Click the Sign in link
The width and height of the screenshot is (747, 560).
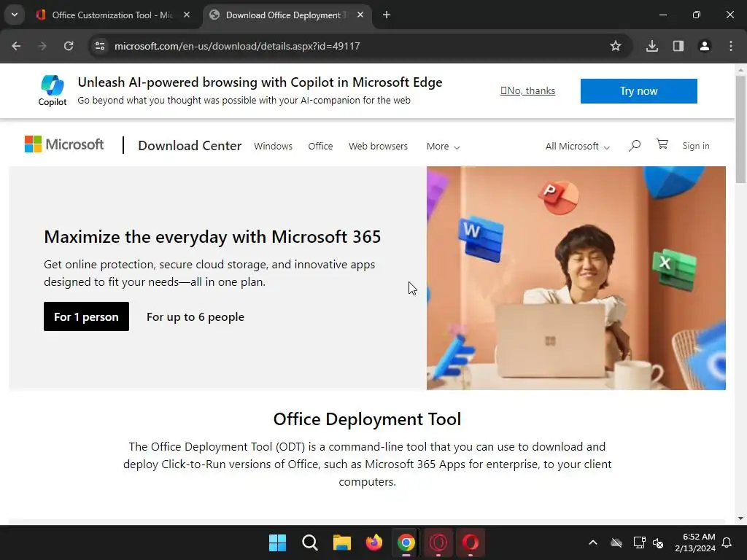coord(695,146)
